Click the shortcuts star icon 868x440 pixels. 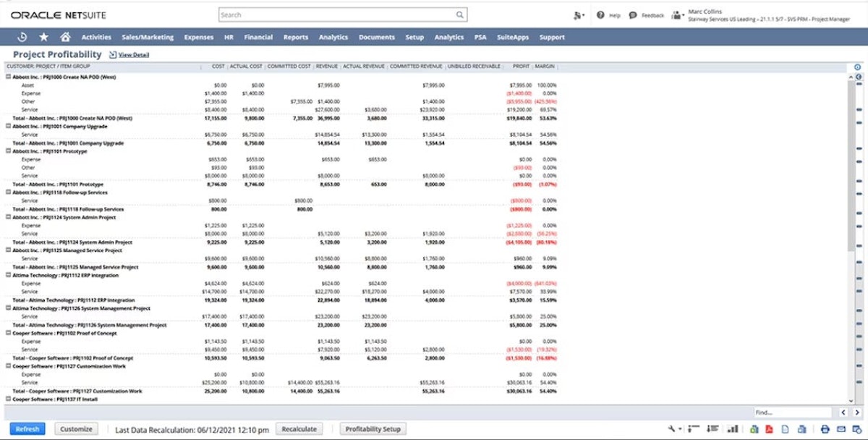coord(45,37)
